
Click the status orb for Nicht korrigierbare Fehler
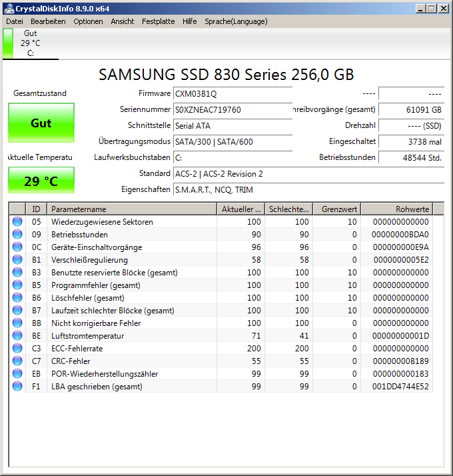coord(17,323)
